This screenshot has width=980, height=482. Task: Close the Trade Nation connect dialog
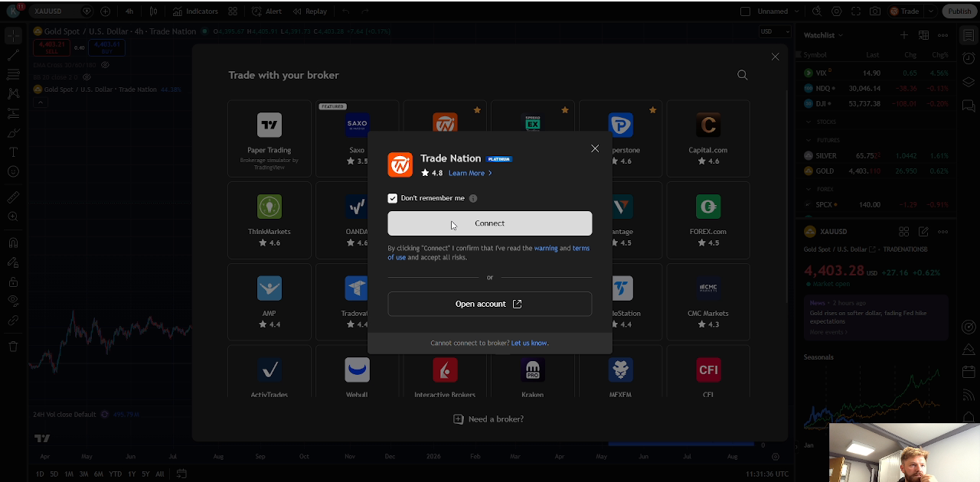(x=595, y=148)
